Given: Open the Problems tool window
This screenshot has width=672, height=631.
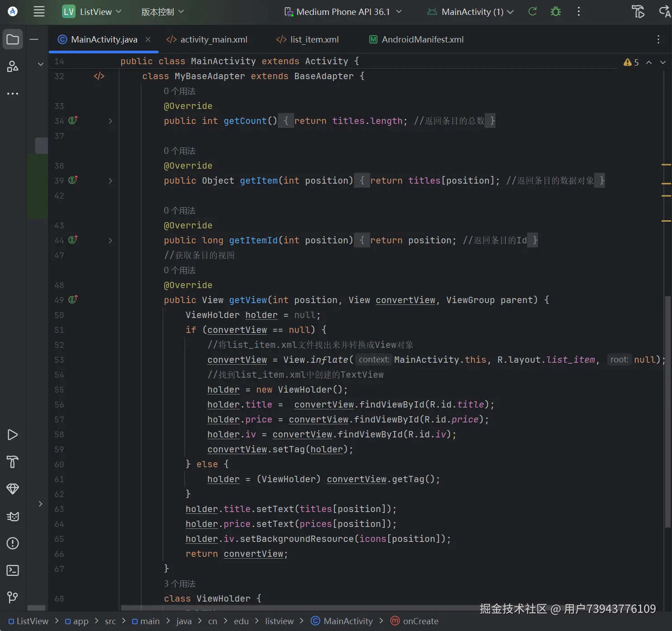Looking at the screenshot, I should (x=13, y=543).
